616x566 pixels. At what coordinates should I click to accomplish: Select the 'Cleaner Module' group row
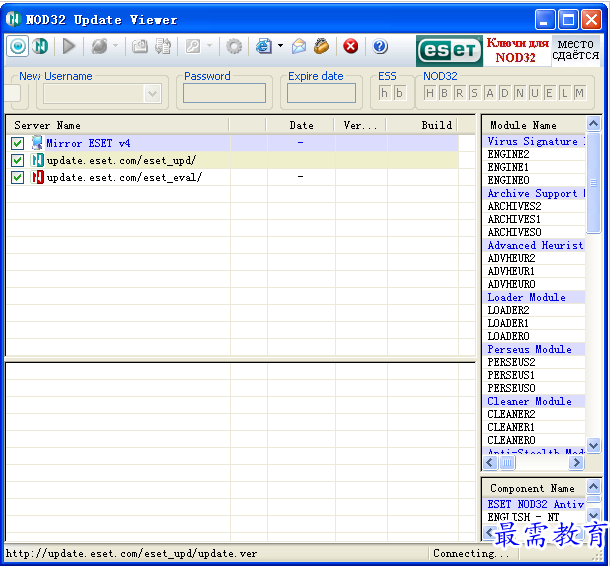coord(534,401)
